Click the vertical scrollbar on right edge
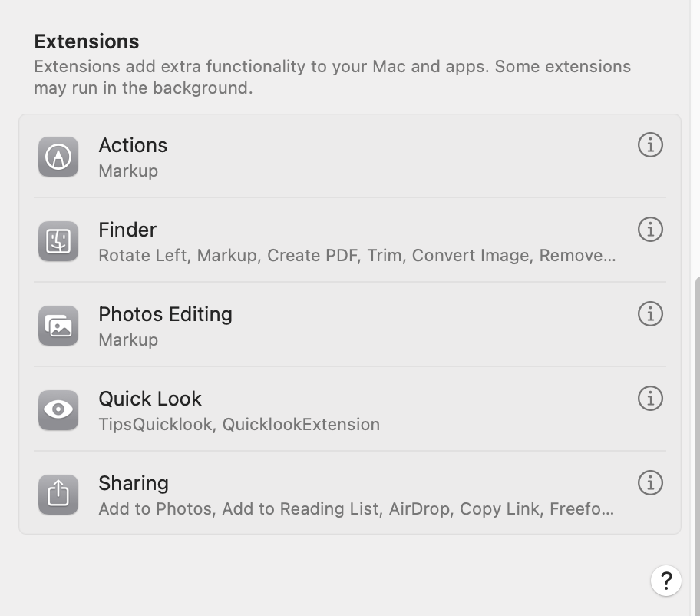 tap(697, 447)
